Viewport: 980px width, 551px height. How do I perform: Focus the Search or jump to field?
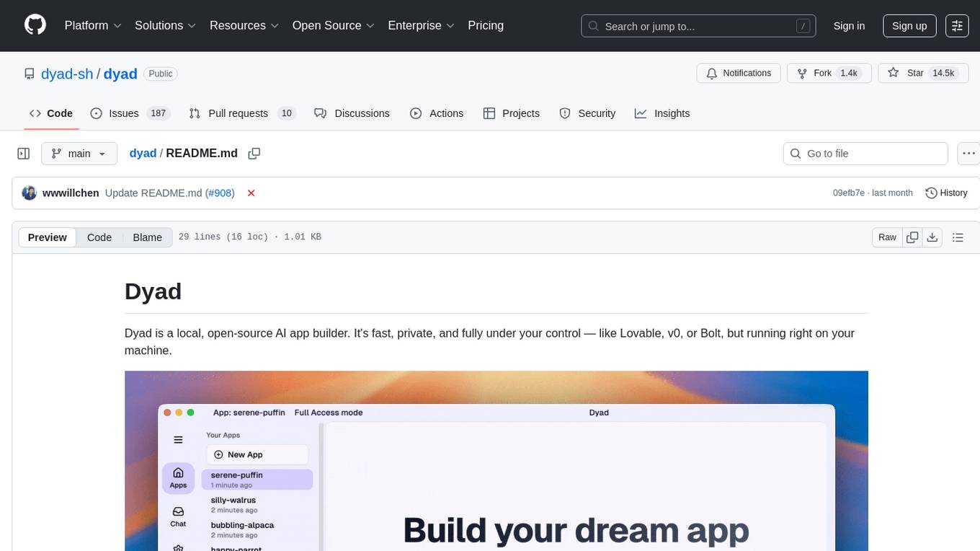point(698,26)
